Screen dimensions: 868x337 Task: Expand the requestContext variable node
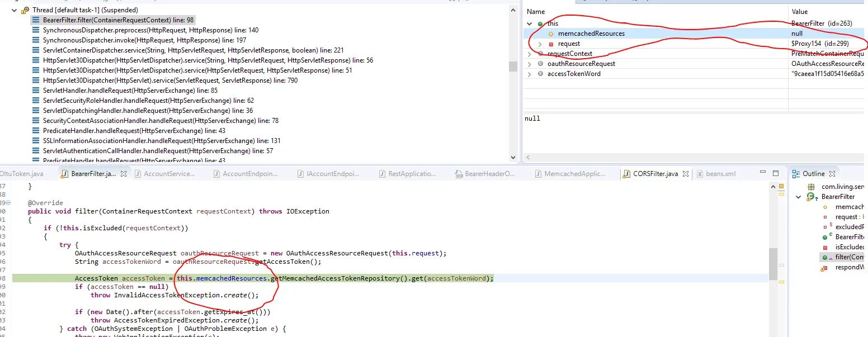(530, 54)
